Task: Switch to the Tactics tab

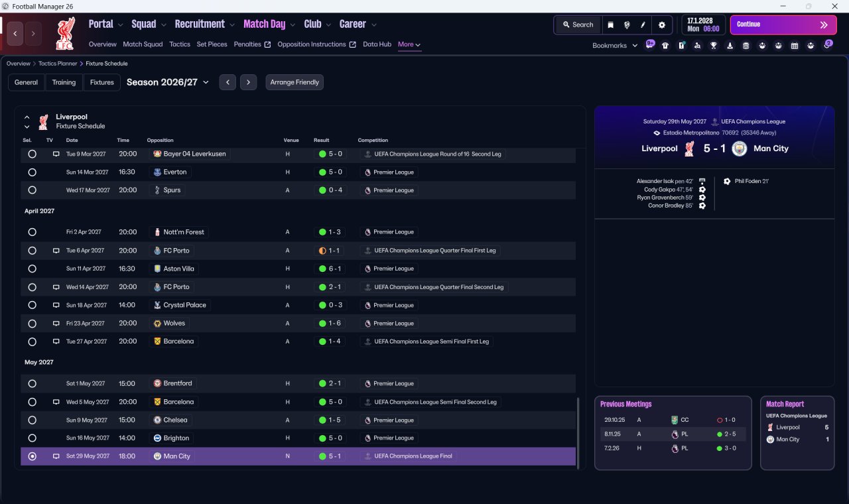Action: 180,44
